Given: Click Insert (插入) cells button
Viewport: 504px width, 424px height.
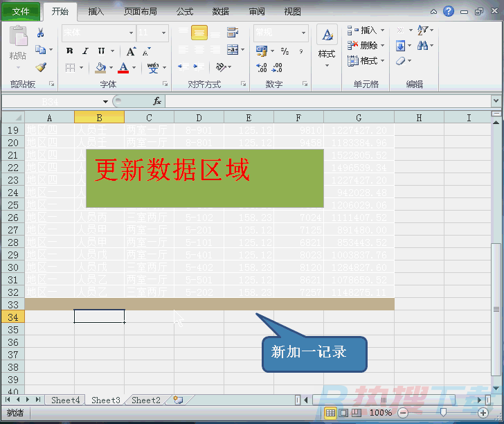Looking at the screenshot, I should pos(366,30).
